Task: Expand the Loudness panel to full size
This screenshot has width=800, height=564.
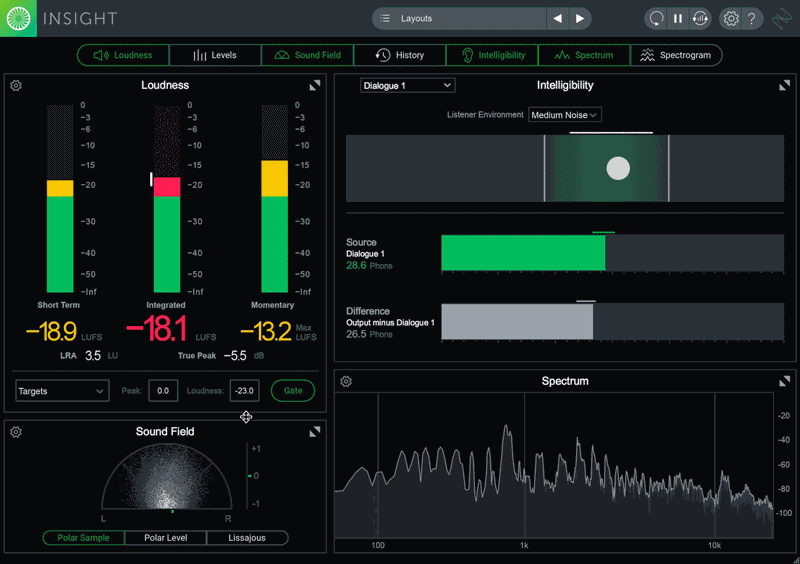Action: pos(315,86)
